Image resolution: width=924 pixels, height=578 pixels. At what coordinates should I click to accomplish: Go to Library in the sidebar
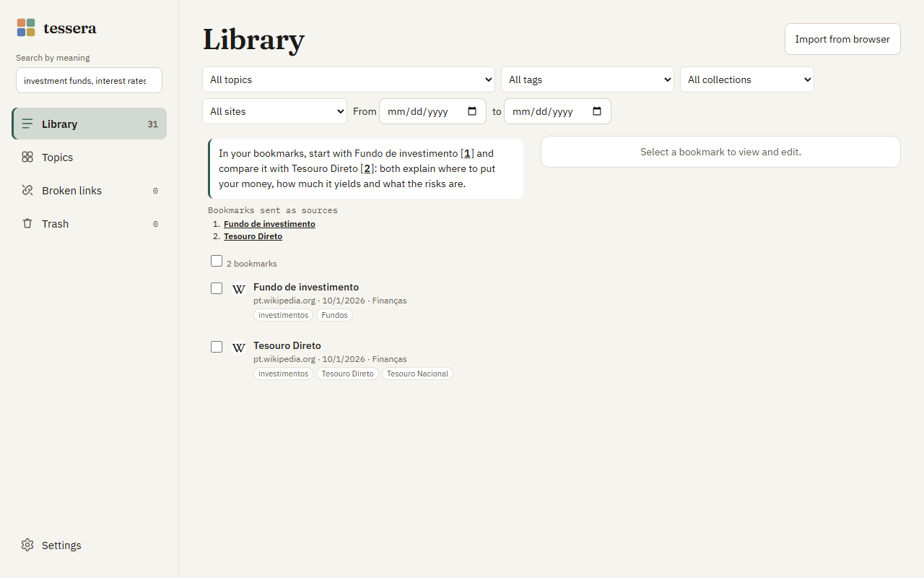click(90, 124)
